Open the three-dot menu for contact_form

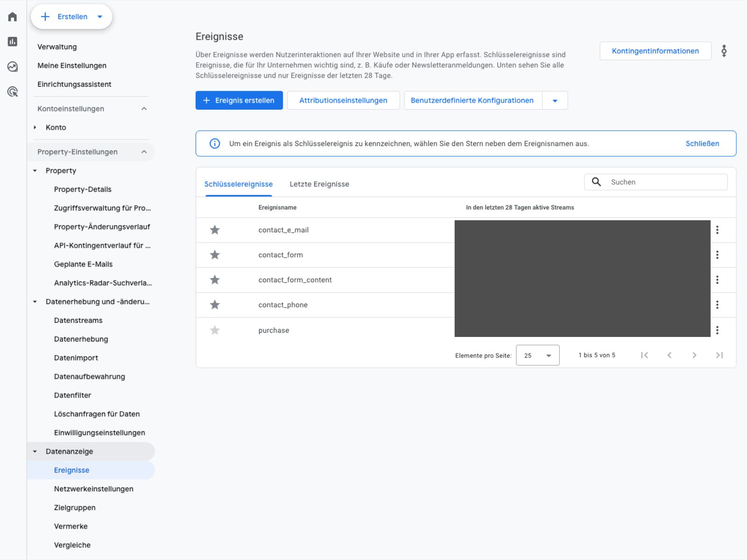[717, 255]
